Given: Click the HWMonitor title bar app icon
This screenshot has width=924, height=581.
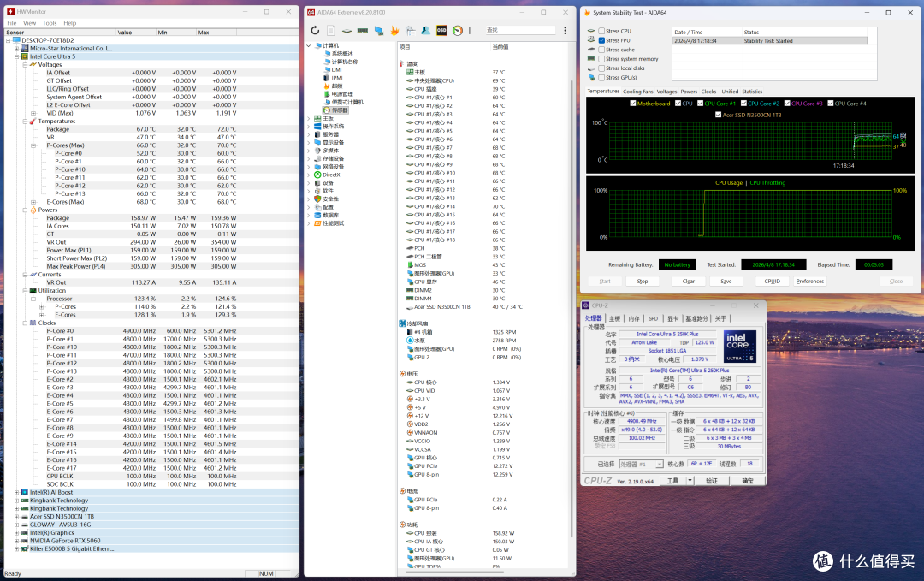Looking at the screenshot, I should (10, 11).
